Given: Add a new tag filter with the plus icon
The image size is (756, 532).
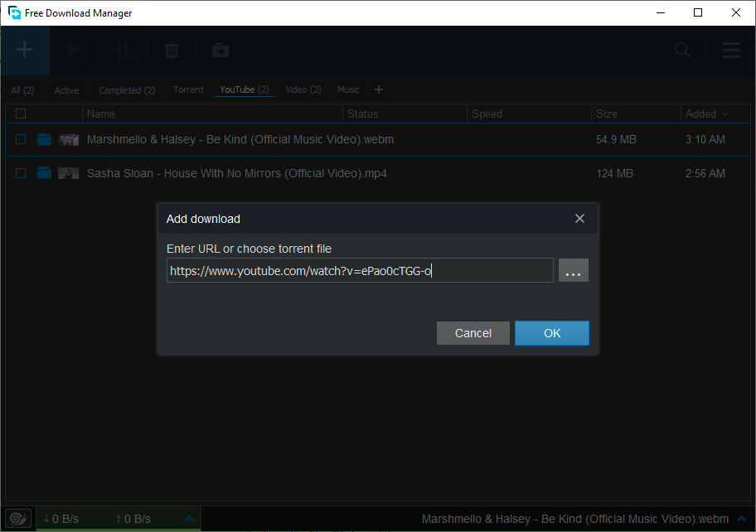Looking at the screenshot, I should 379,89.
